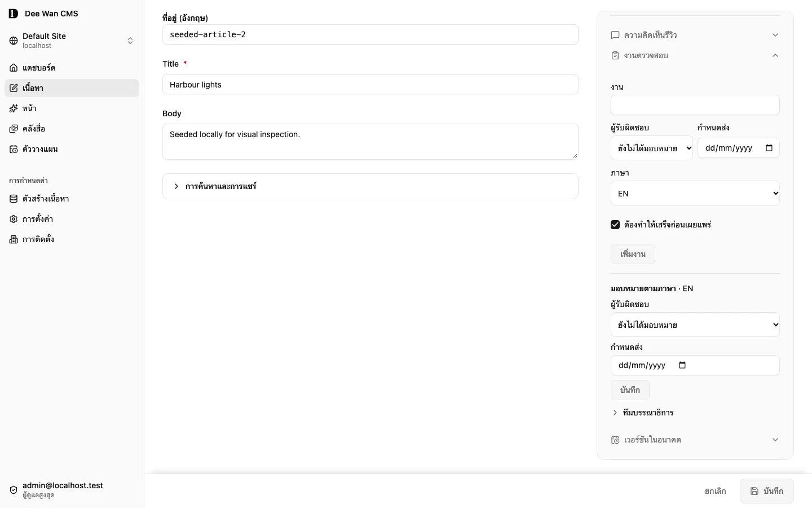Click the globe icon beside Default Site
Viewport: 812px width, 508px height.
[x=14, y=41]
